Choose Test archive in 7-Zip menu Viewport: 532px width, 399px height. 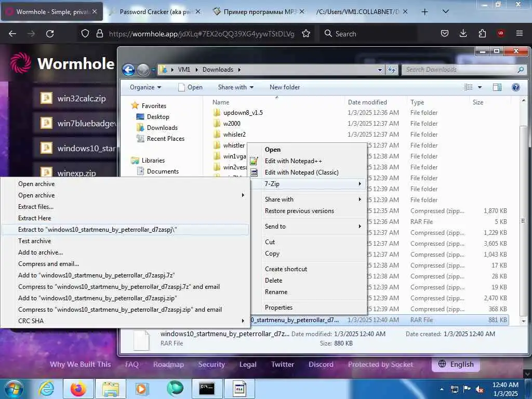point(125,241)
